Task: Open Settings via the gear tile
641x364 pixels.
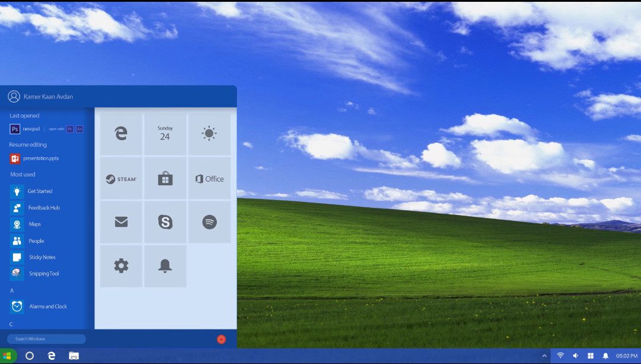Action: point(121,265)
